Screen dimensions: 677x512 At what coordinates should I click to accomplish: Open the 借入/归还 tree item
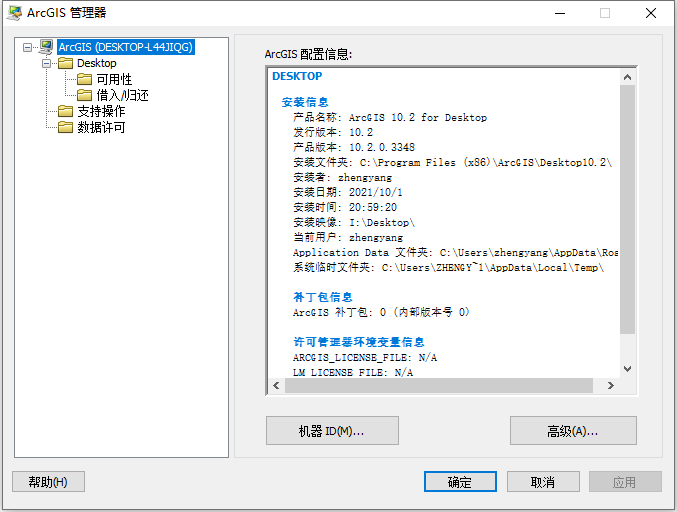[122, 95]
